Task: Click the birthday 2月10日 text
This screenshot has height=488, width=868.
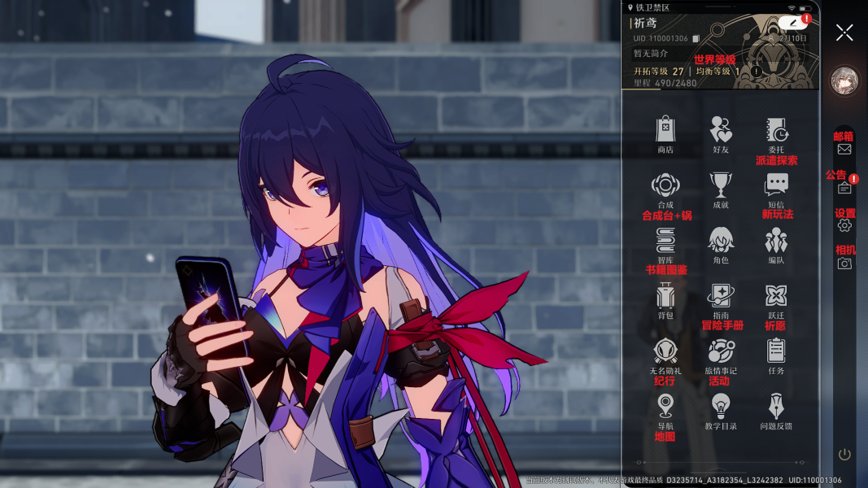Action: [x=792, y=38]
